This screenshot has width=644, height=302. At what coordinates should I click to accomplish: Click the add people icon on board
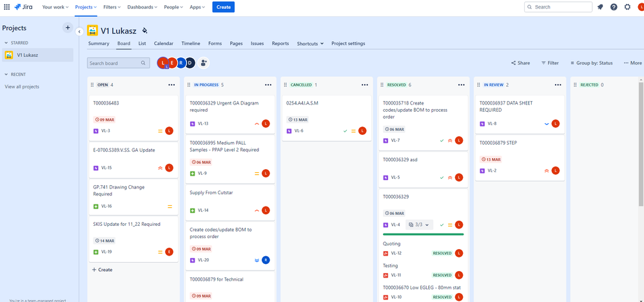(x=203, y=63)
